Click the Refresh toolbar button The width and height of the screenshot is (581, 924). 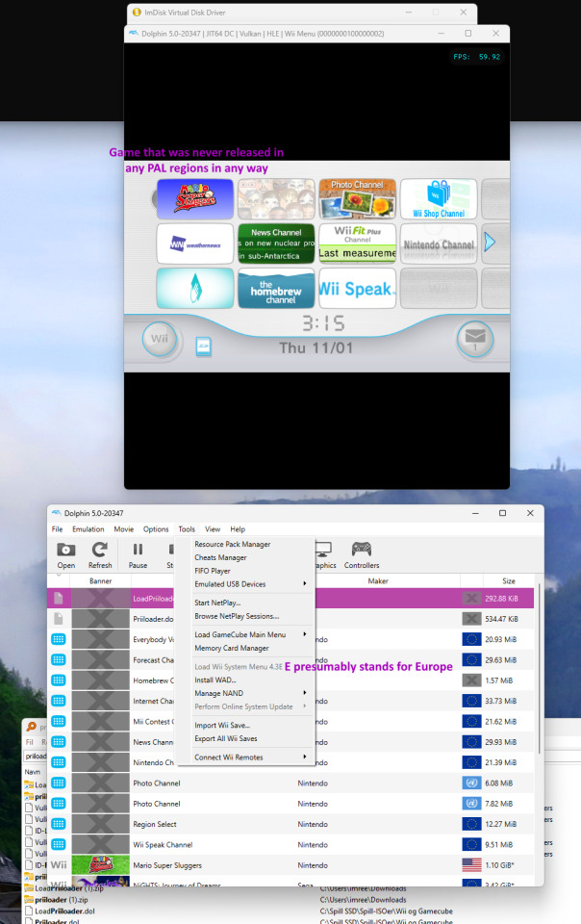[x=100, y=555]
